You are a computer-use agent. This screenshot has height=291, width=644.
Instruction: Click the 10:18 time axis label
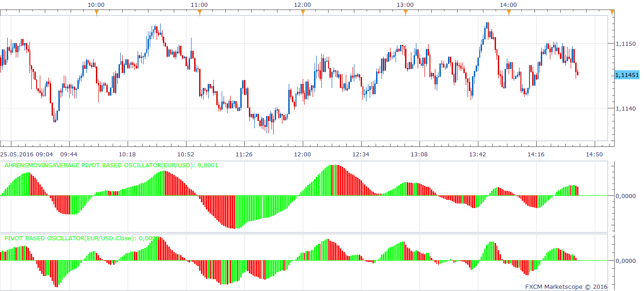coord(128,155)
